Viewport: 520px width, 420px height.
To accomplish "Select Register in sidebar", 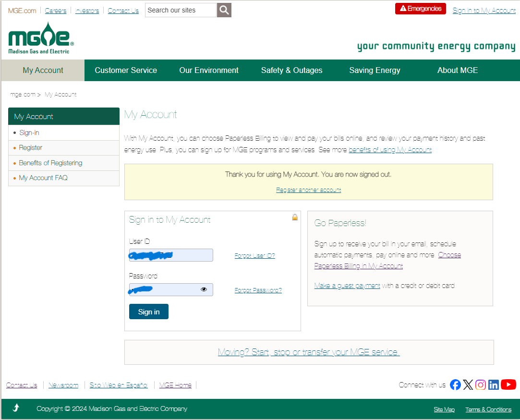I will (x=64, y=147).
